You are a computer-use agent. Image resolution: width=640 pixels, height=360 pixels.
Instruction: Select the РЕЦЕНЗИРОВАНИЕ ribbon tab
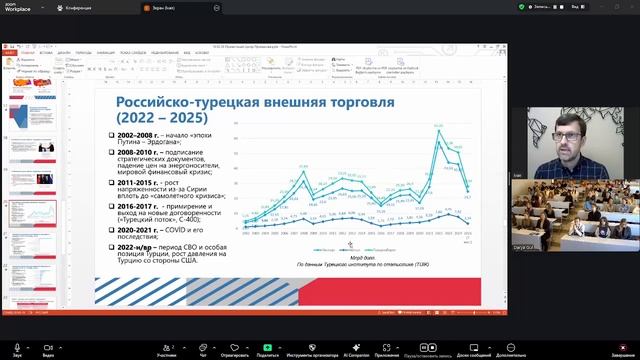(165, 53)
